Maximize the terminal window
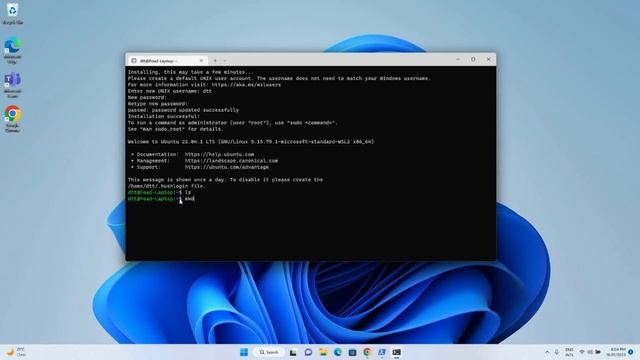 point(473,60)
